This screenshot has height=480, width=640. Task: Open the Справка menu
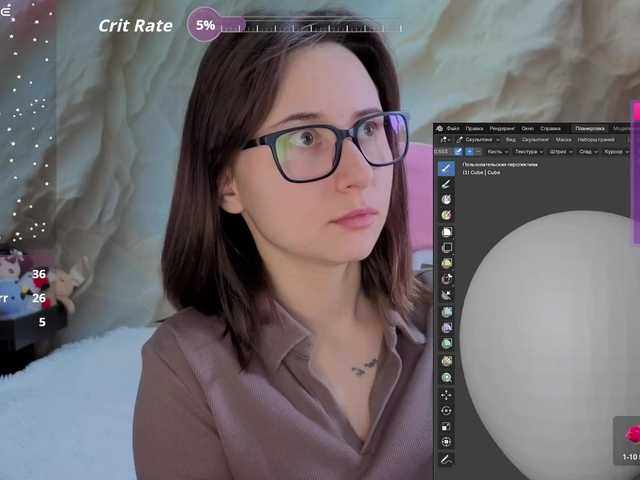[550, 129]
